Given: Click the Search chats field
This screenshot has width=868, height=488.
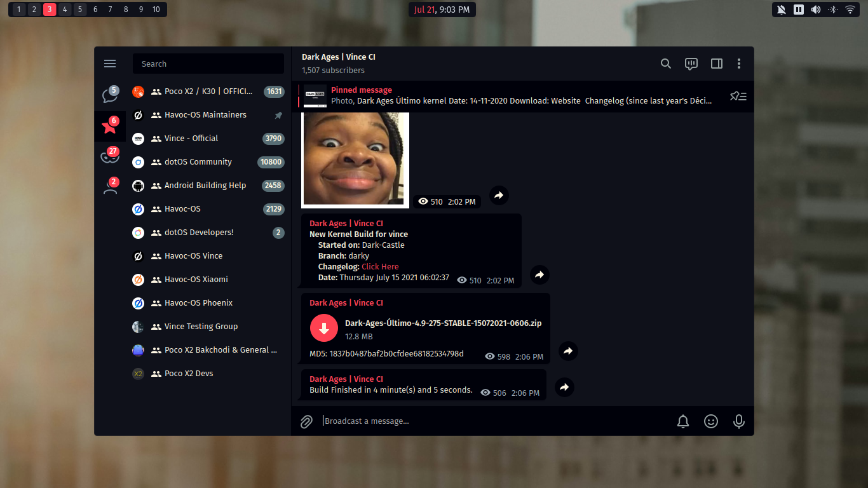Looking at the screenshot, I should [208, 64].
